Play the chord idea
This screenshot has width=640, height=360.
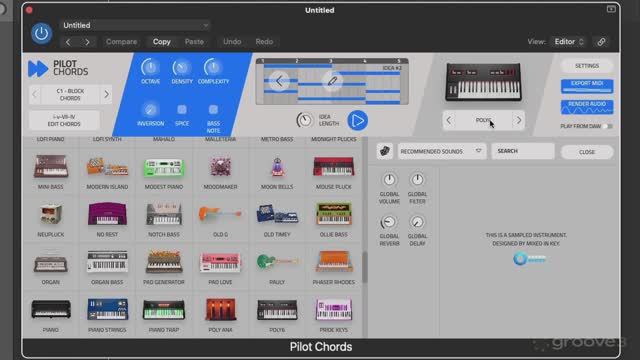pos(358,120)
